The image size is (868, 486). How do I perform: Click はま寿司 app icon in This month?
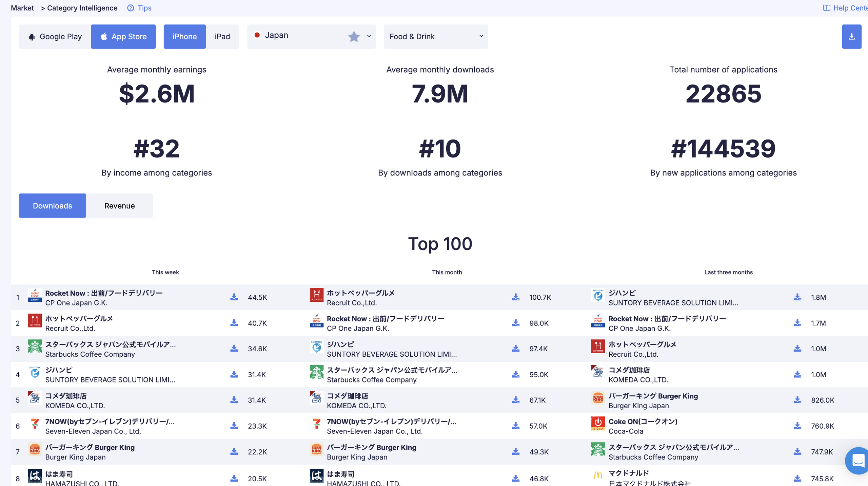[x=316, y=476]
